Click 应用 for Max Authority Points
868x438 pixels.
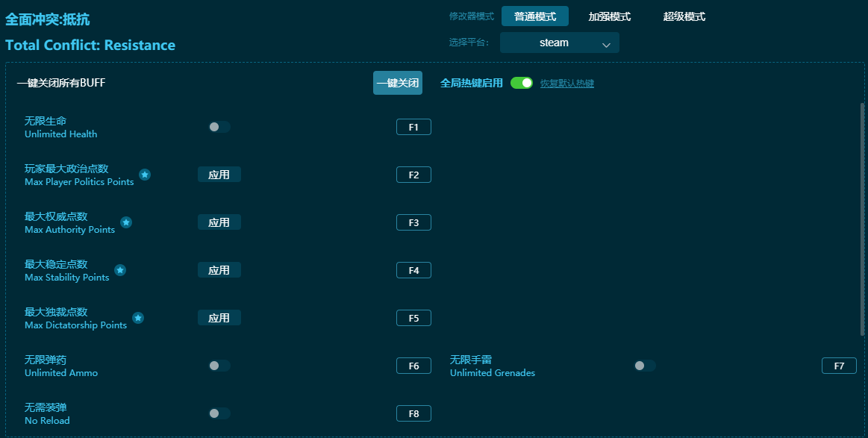click(219, 222)
